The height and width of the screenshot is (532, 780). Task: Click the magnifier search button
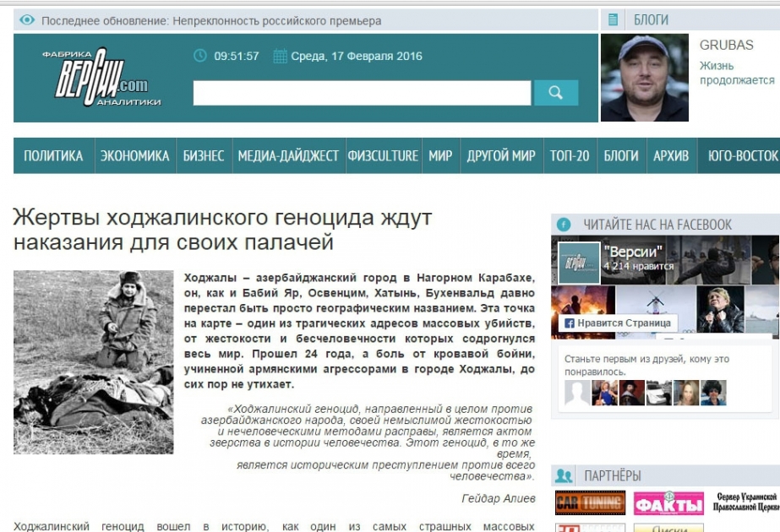[556, 93]
